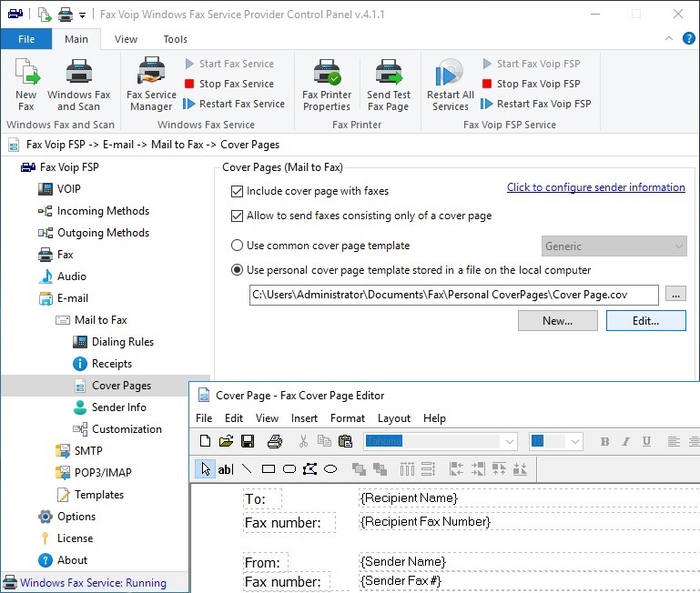Open Format menu in Cover Page Editor
Image resolution: width=700 pixels, height=593 pixels.
348,418
